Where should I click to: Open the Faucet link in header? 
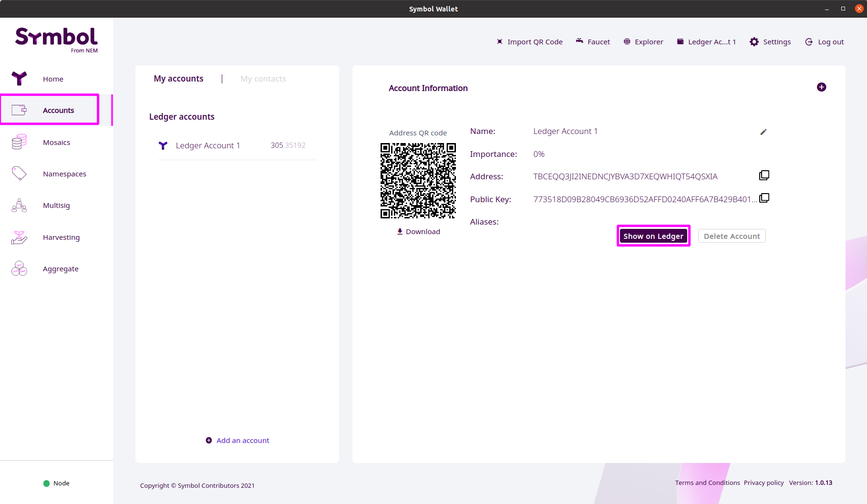593,41
